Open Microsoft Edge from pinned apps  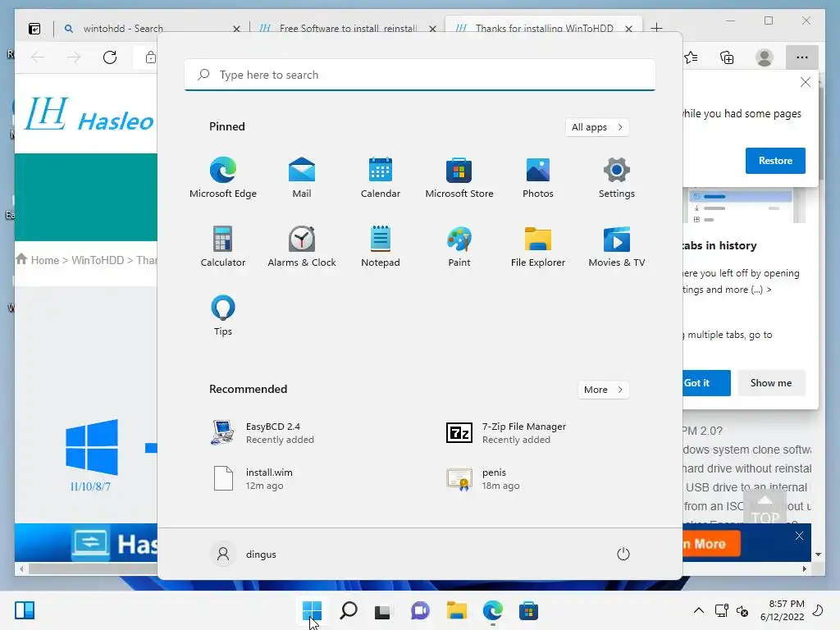click(223, 178)
